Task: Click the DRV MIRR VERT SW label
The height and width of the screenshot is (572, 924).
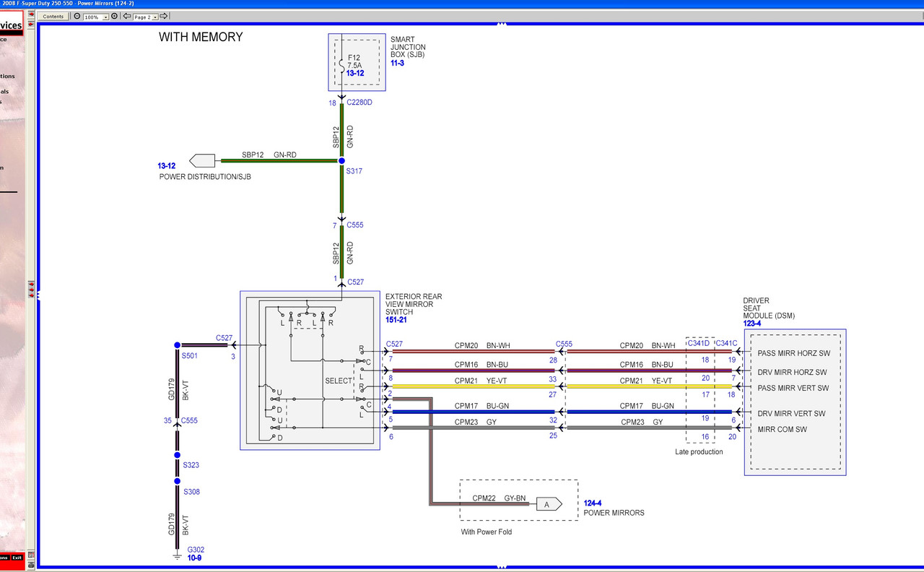Action: coord(792,414)
